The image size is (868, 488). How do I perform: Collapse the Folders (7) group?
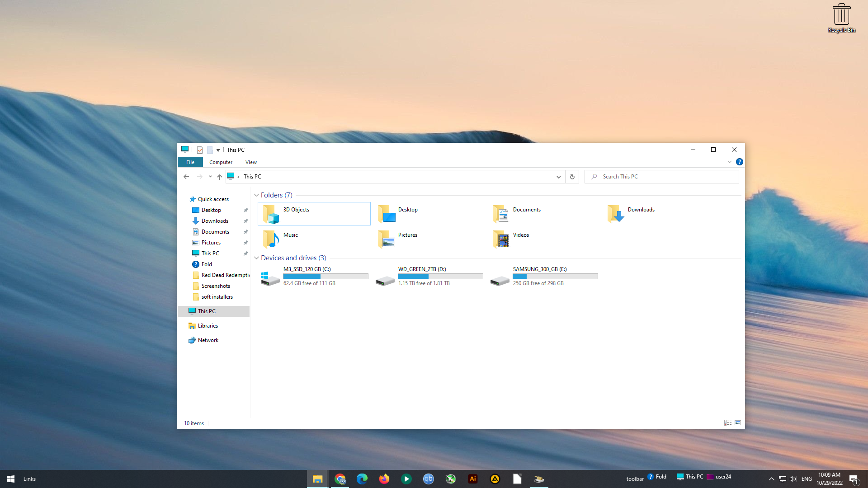256,195
